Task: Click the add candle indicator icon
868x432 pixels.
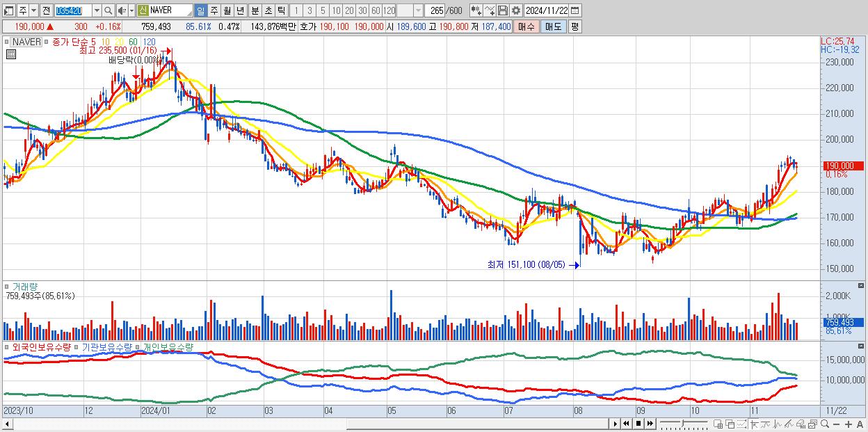Action: tap(476, 10)
